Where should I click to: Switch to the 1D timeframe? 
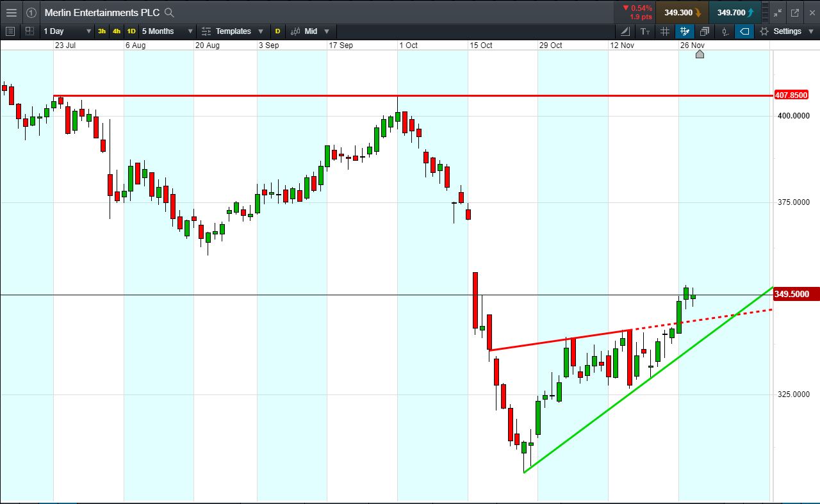(x=131, y=31)
